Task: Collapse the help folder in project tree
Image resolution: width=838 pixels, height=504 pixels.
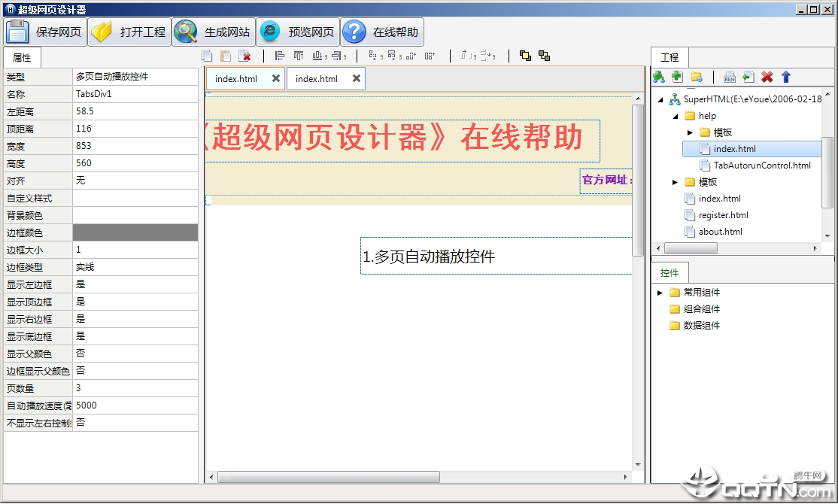Action: click(x=674, y=115)
